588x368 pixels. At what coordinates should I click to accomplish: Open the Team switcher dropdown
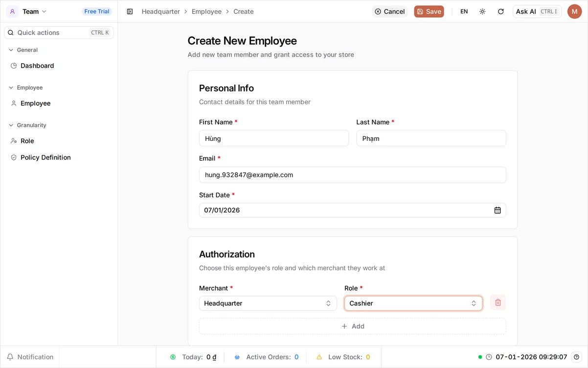click(x=34, y=11)
